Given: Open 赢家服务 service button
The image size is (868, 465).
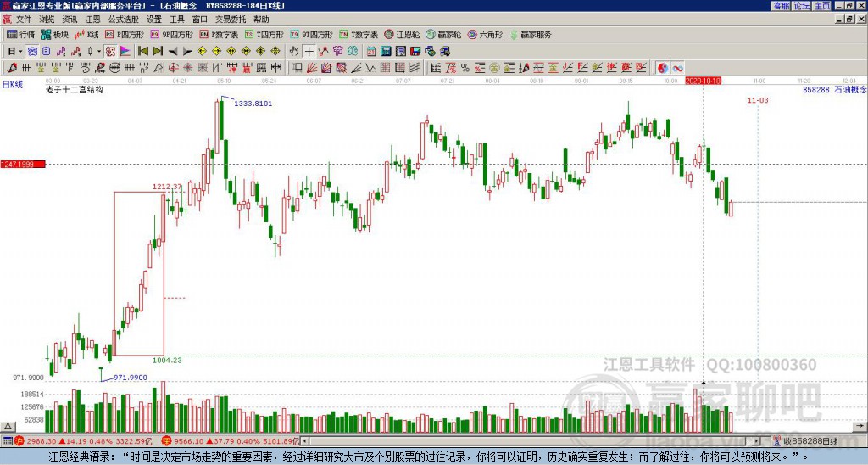Looking at the screenshot, I should (x=531, y=34).
